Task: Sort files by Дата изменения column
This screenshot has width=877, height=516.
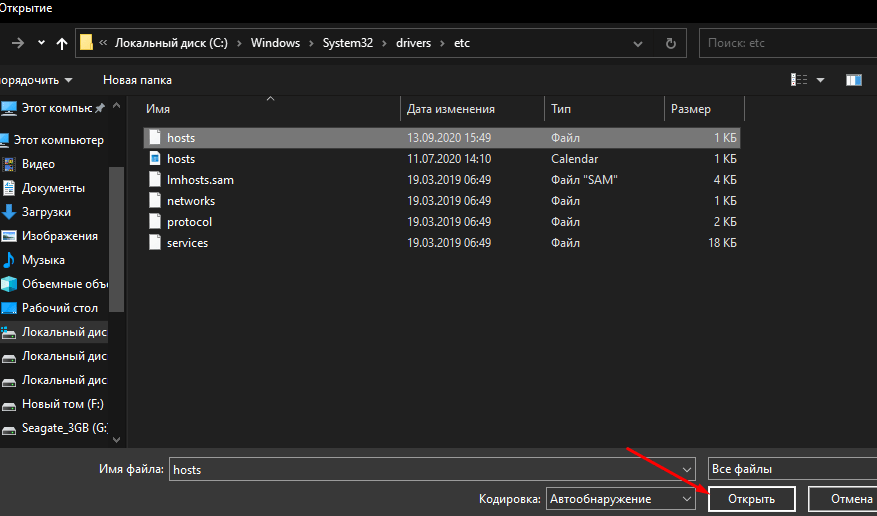Action: click(451, 109)
